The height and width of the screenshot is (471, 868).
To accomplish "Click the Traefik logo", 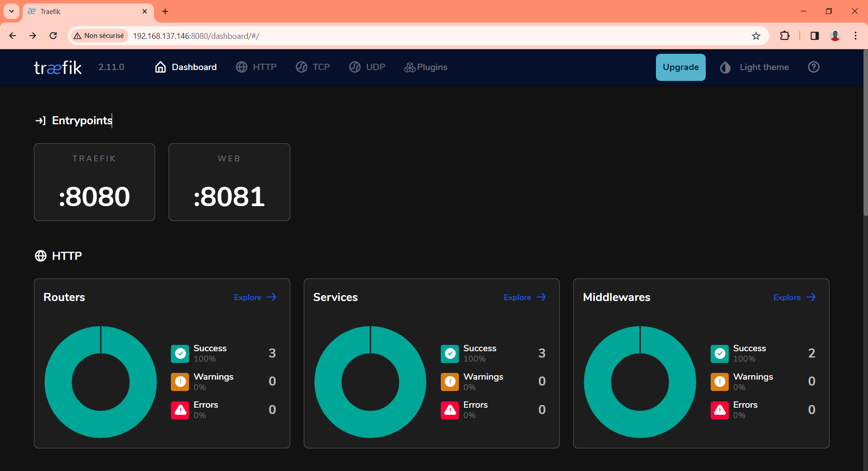I will [x=57, y=67].
